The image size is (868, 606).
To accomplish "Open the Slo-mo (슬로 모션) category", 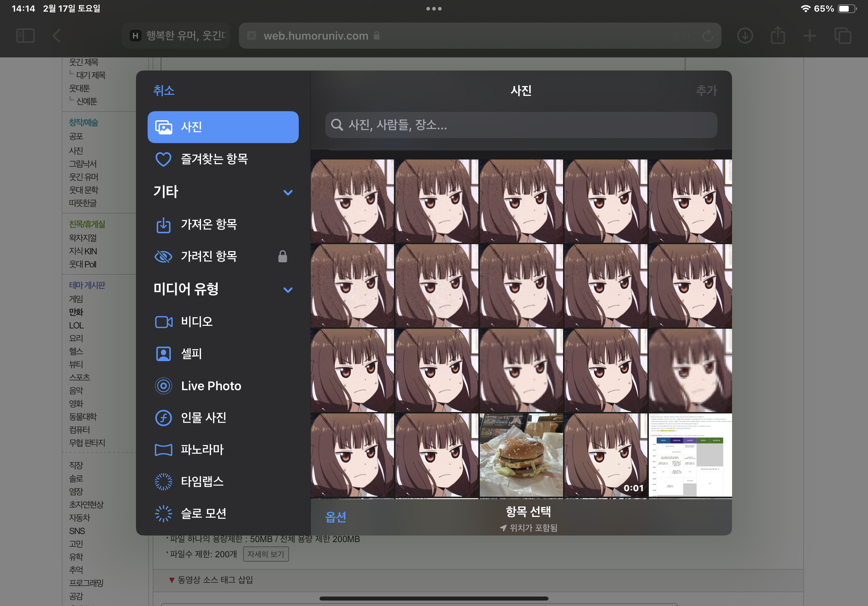I will pyautogui.click(x=204, y=513).
